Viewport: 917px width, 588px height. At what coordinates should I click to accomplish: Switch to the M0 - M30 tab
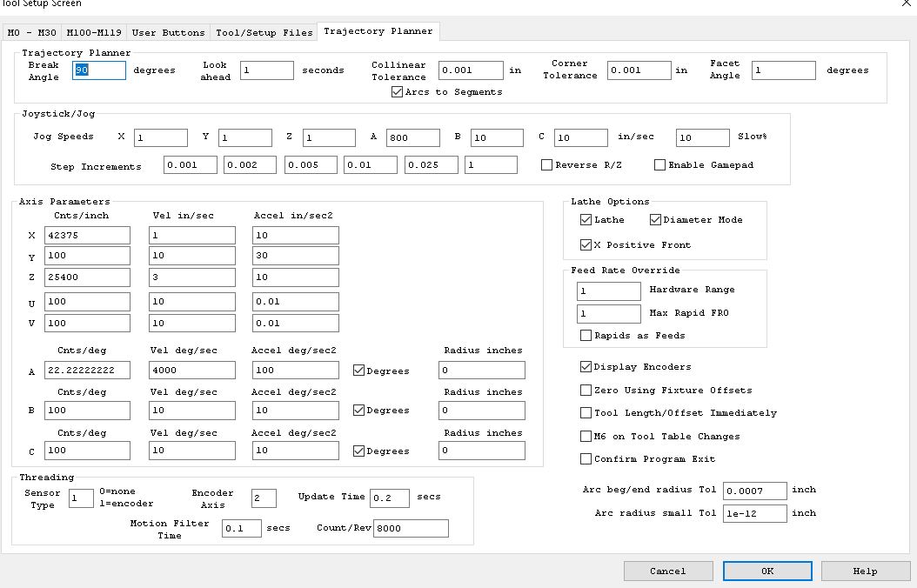pyautogui.click(x=31, y=32)
